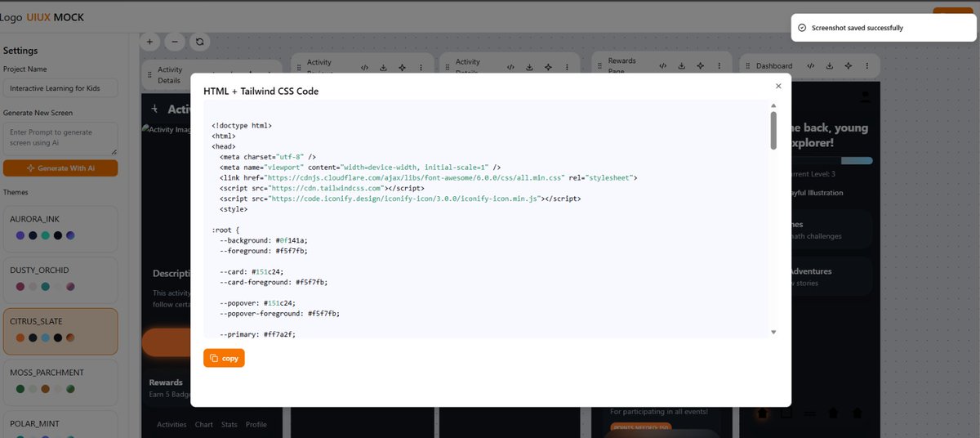Click the "<!doctype html>" code line

coord(241,126)
